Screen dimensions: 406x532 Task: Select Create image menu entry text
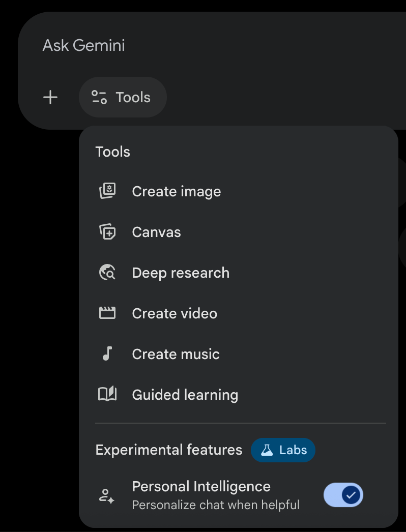click(176, 192)
